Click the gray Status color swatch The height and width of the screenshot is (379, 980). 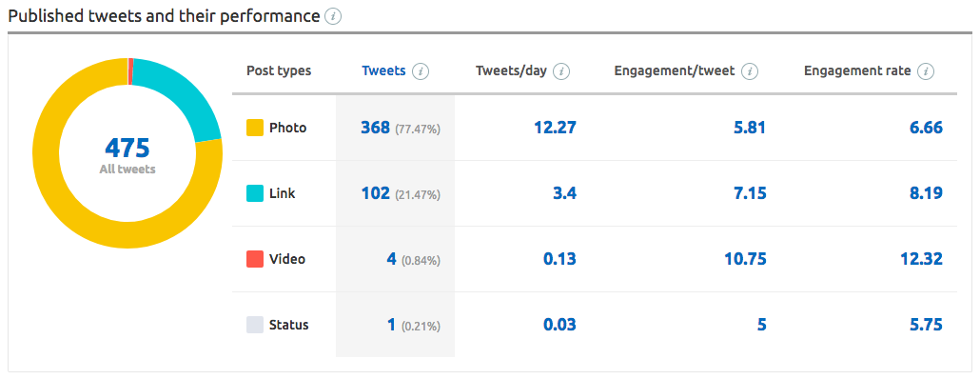pos(255,325)
